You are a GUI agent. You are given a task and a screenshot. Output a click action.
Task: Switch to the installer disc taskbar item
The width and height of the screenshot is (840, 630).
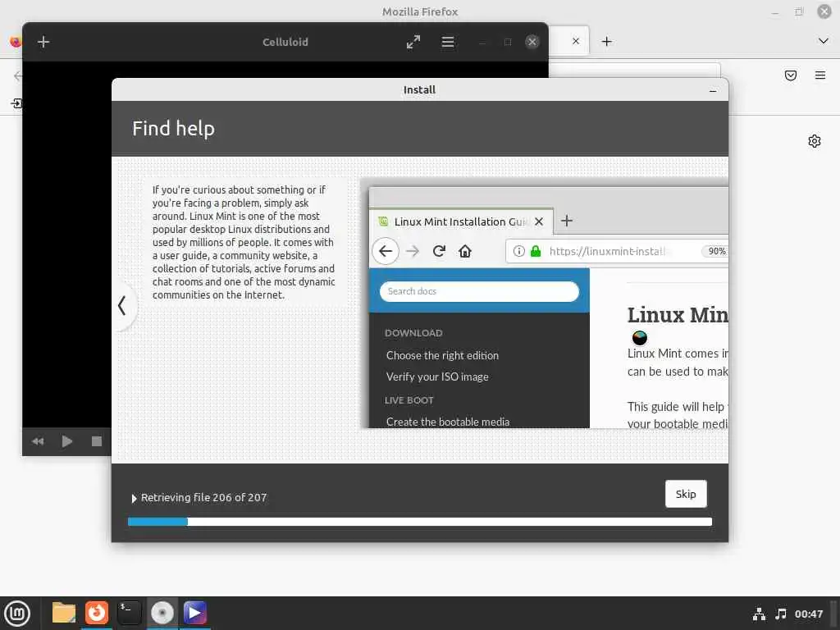pos(162,613)
